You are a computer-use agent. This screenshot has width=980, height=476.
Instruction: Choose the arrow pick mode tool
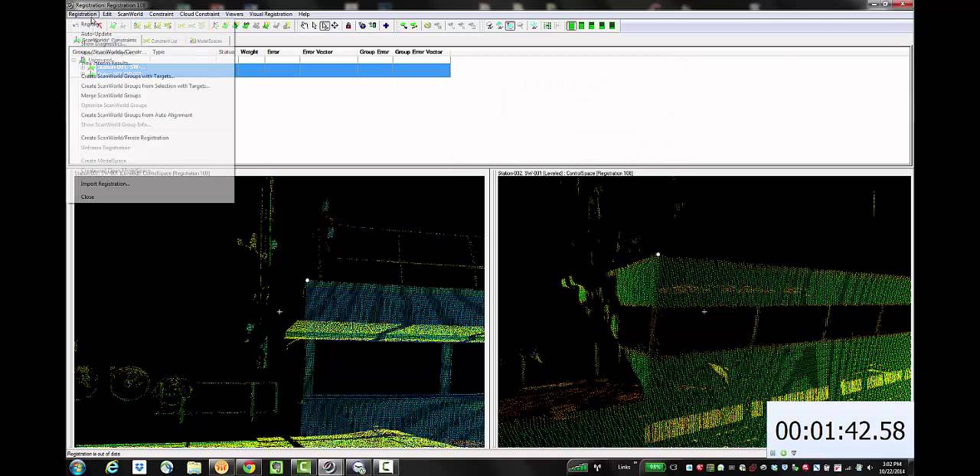click(314, 25)
